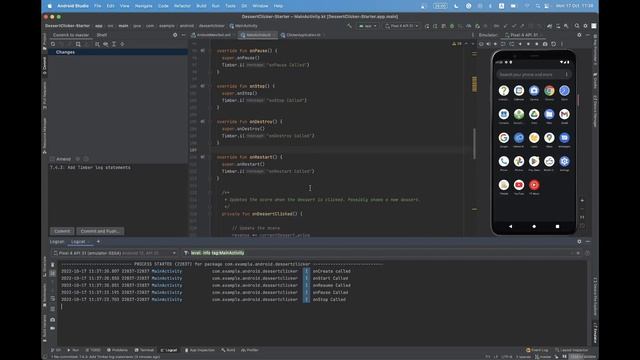Image resolution: width=640 pixels, height=360 pixels.
Task: Click Expand All icon in Commit toolbar
Action: tap(114, 44)
